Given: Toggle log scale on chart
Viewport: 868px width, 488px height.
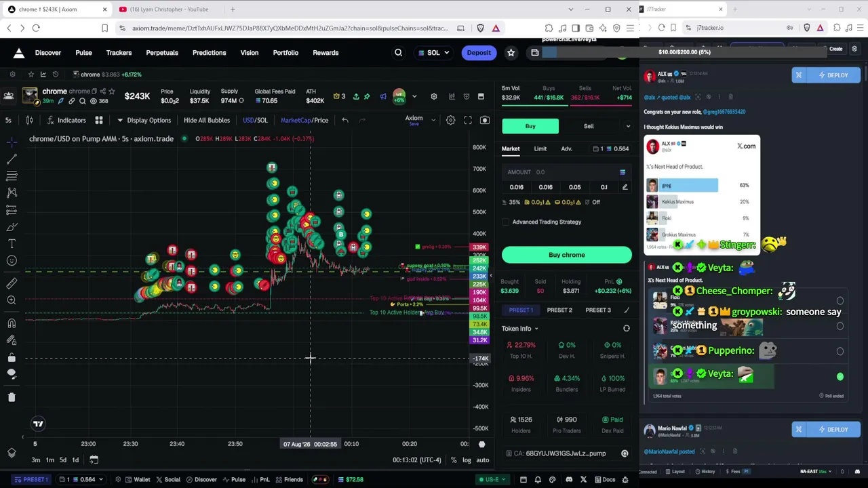Looking at the screenshot, I should (x=467, y=460).
